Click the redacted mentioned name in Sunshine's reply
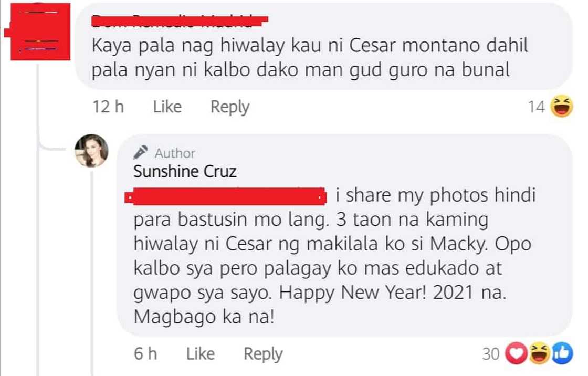 click(x=224, y=197)
